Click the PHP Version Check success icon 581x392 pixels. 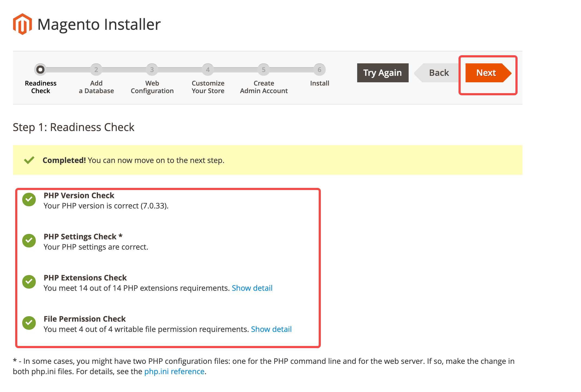point(29,200)
